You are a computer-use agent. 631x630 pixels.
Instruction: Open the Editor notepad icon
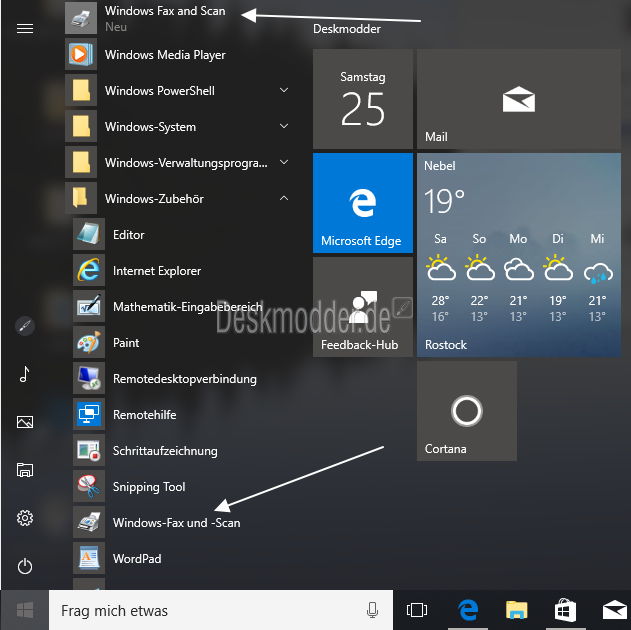pos(89,234)
